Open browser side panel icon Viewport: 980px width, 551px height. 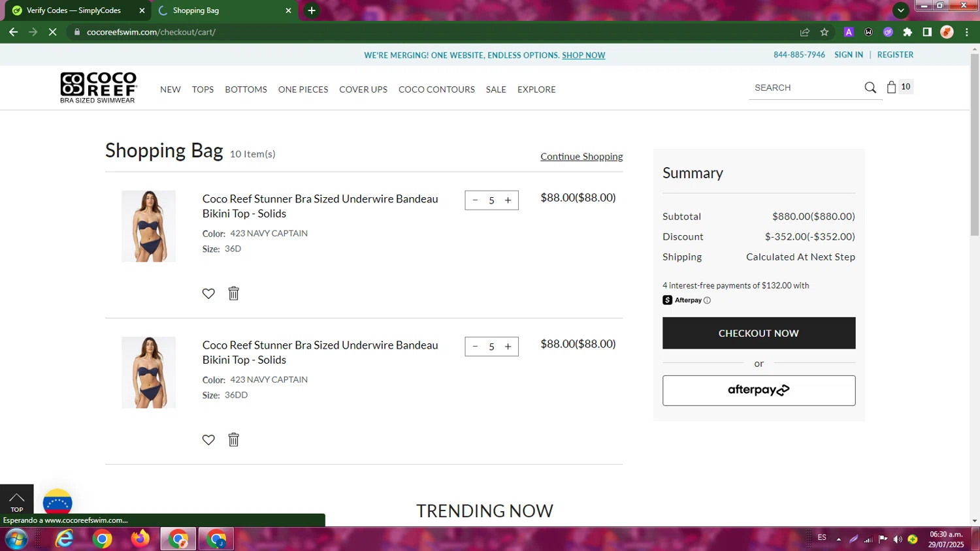(x=927, y=32)
